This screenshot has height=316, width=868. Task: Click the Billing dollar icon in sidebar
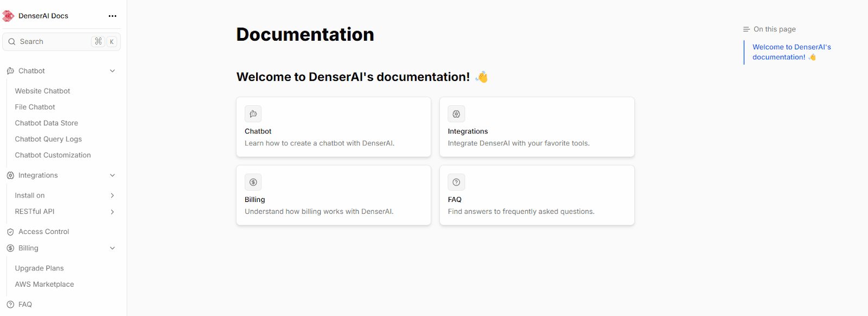[x=10, y=248]
